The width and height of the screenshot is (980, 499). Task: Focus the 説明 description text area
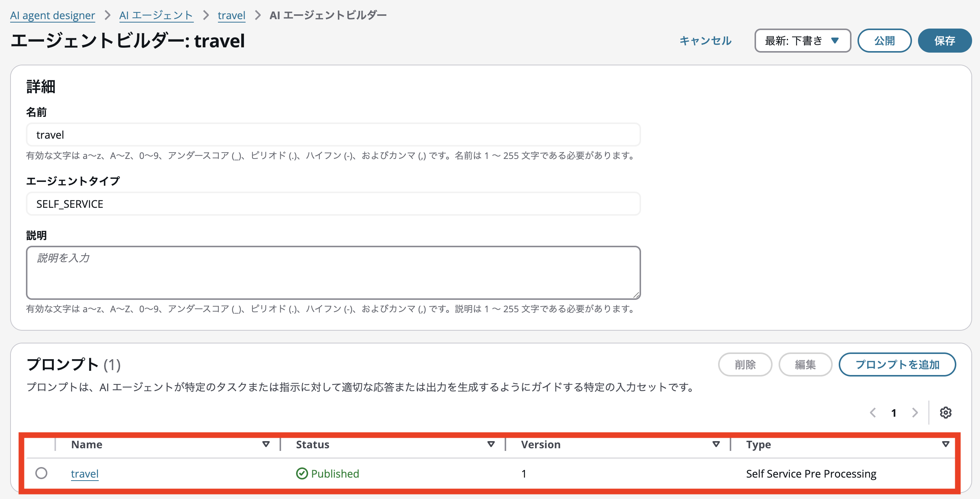[x=333, y=272]
